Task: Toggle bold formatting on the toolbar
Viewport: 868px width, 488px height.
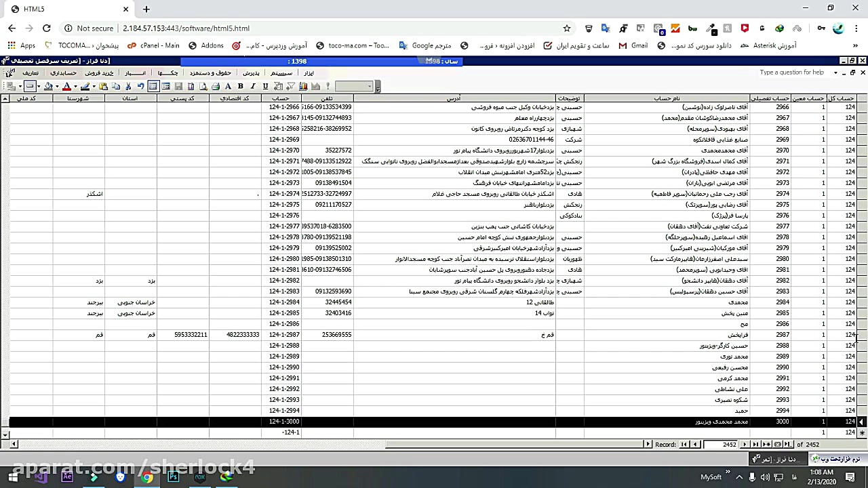Action: 239,87
